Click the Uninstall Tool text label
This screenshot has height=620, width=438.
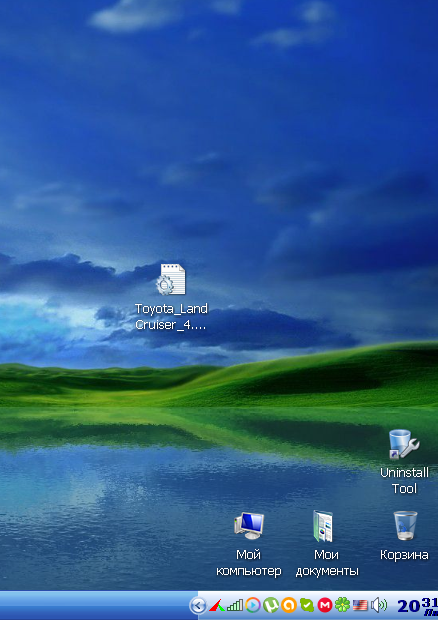[x=404, y=480]
